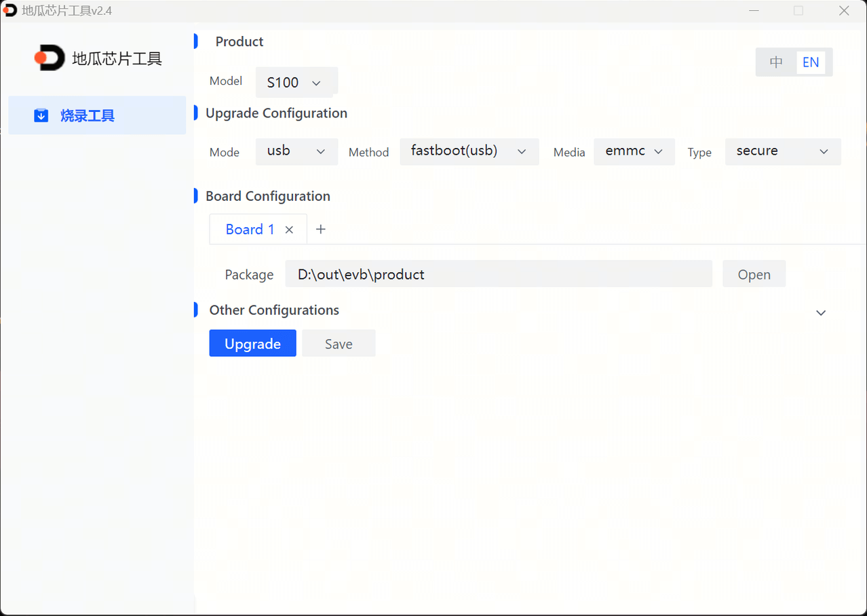Screen dimensions: 867x616
Task: Expand the Other Configurations section
Action: pyautogui.click(x=821, y=313)
